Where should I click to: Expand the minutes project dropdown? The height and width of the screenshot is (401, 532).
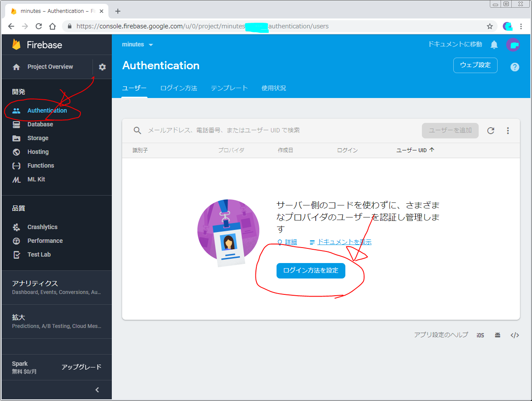(138, 45)
